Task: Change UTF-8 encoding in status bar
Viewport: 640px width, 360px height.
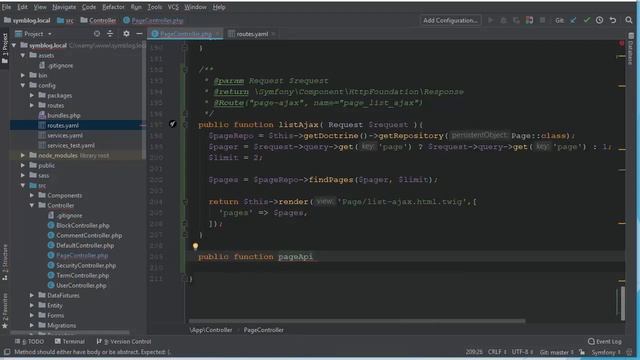Action: (522, 352)
